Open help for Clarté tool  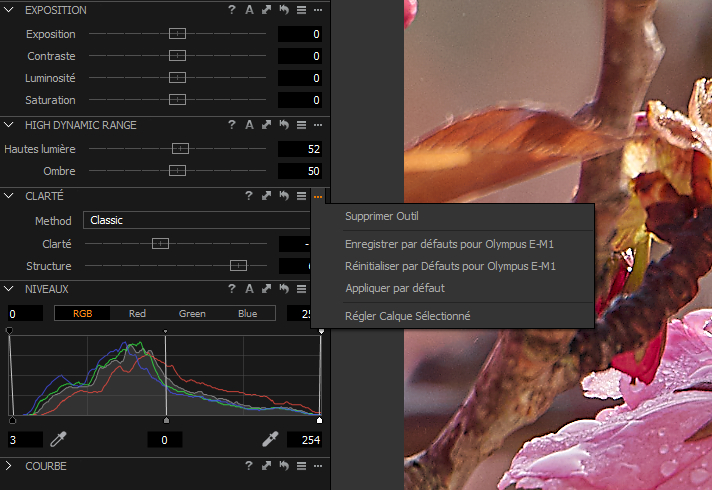248,196
